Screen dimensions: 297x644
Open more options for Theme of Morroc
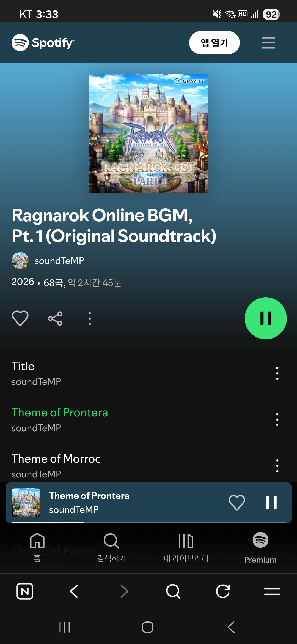click(x=277, y=466)
